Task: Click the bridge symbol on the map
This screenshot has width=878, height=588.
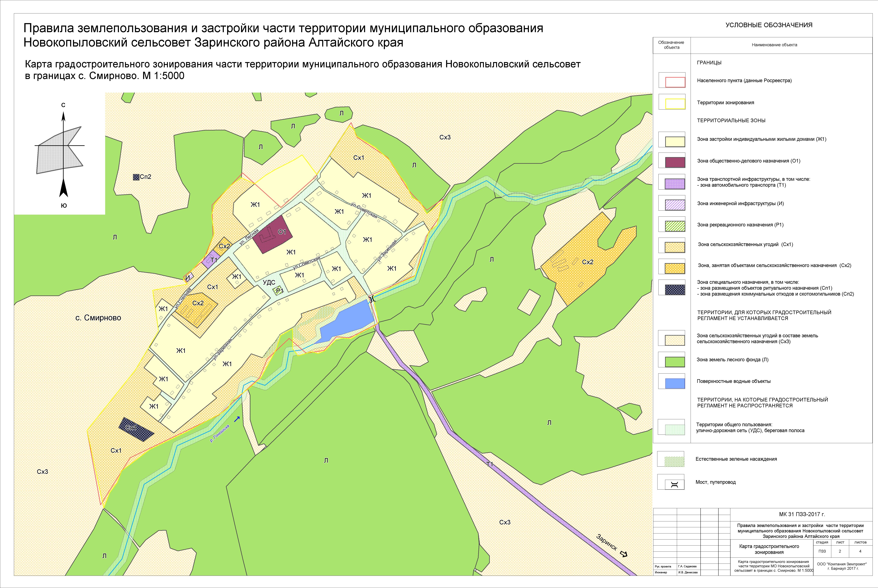Action: (372, 299)
